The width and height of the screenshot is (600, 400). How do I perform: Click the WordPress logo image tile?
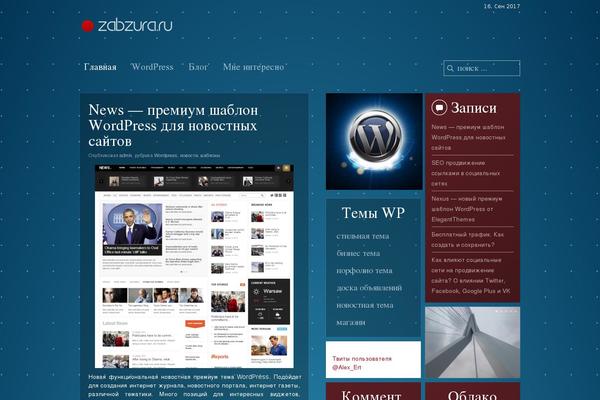coord(374,141)
